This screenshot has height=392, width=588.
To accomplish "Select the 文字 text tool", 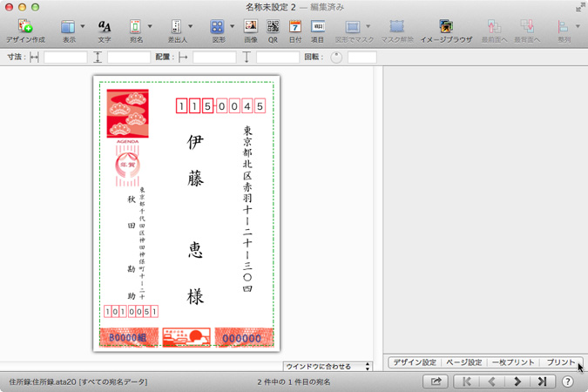I will pyautogui.click(x=105, y=28).
